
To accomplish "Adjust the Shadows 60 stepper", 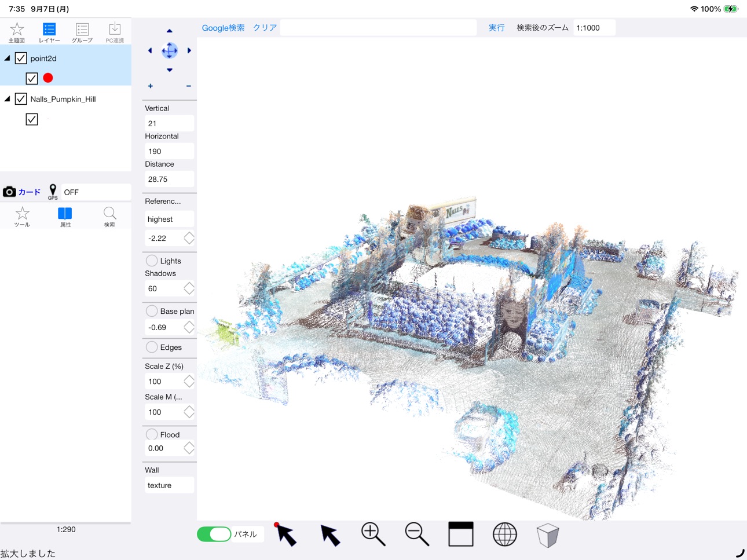I will (x=189, y=288).
